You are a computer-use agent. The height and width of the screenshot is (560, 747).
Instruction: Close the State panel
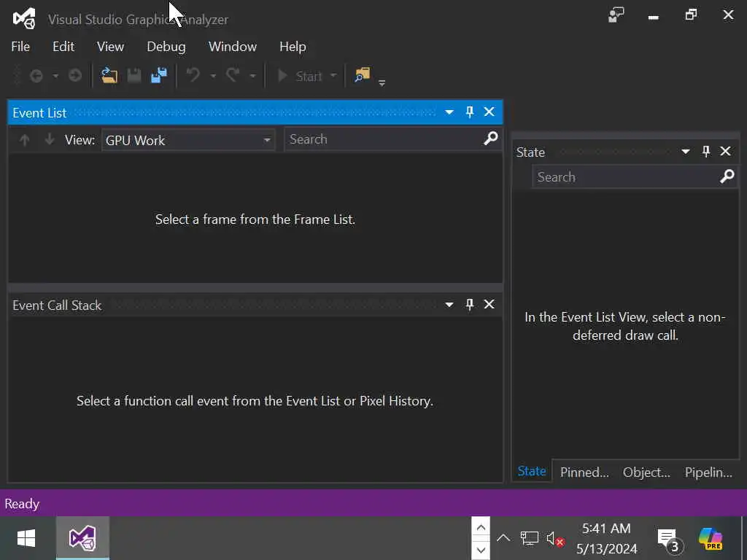point(726,152)
